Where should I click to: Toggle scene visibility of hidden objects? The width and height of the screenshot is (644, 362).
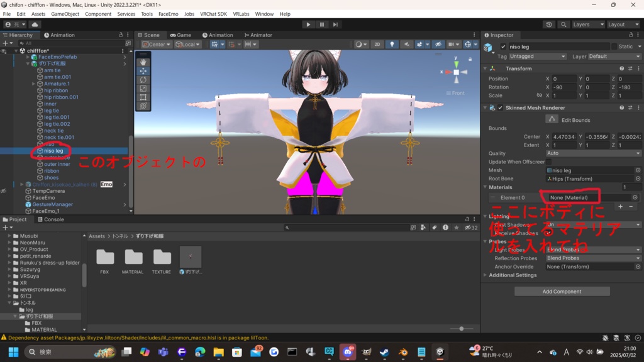[x=438, y=45]
